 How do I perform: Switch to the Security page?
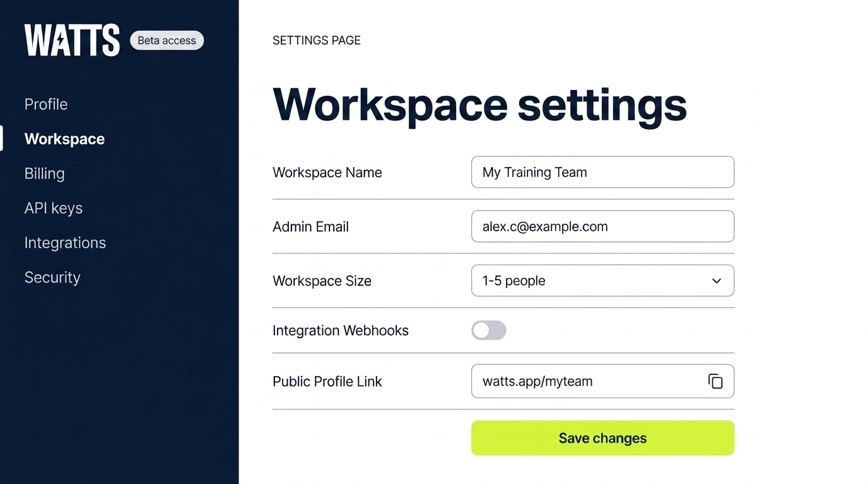point(52,277)
